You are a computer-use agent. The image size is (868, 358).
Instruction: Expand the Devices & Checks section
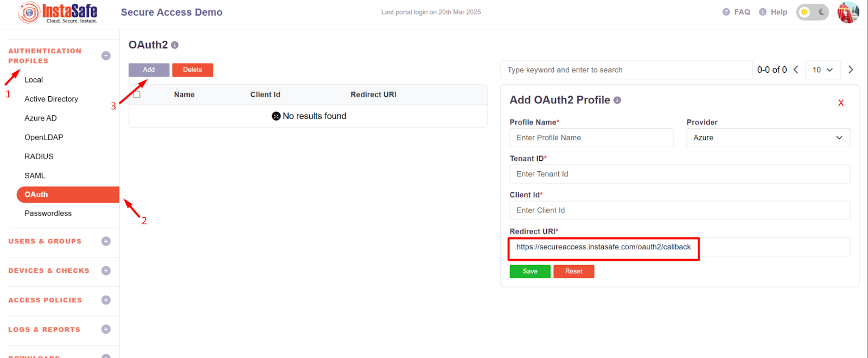click(x=106, y=271)
